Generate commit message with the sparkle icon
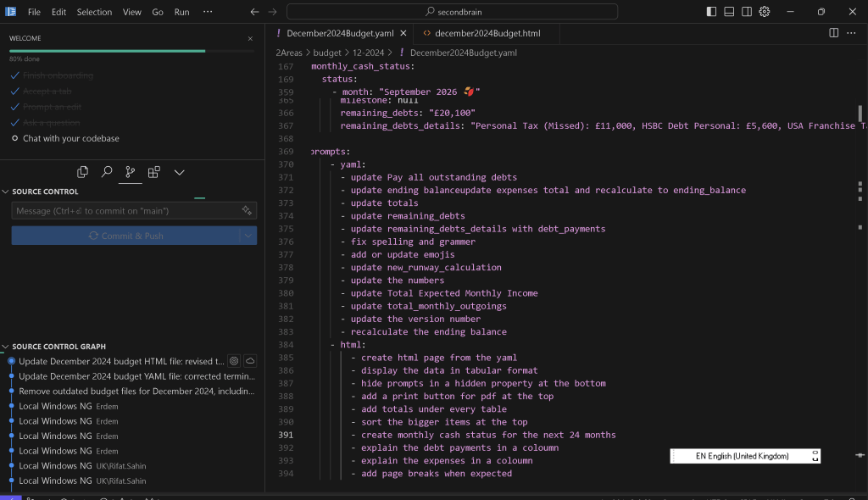Image resolution: width=868 pixels, height=500 pixels. point(247,210)
